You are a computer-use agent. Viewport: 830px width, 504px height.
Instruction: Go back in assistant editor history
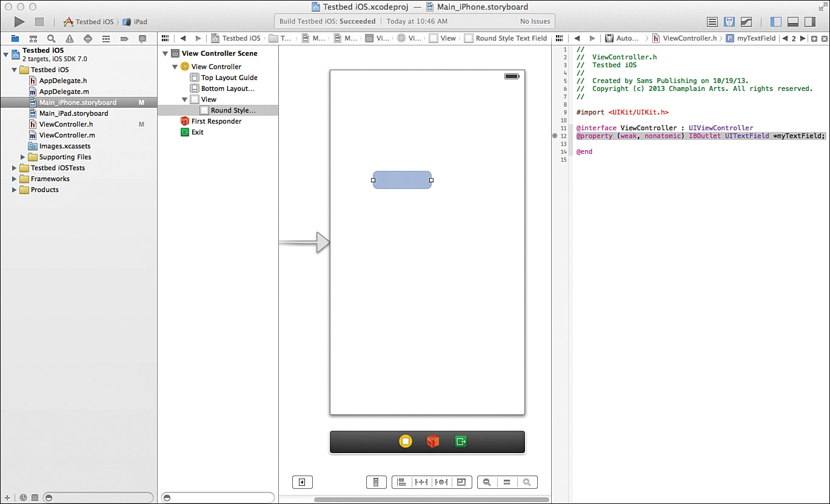pyautogui.click(x=577, y=38)
